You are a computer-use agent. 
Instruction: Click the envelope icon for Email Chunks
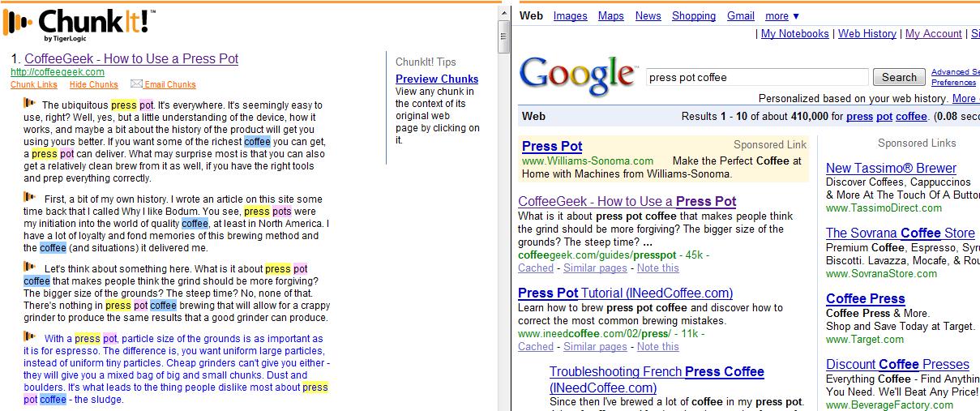click(136, 83)
